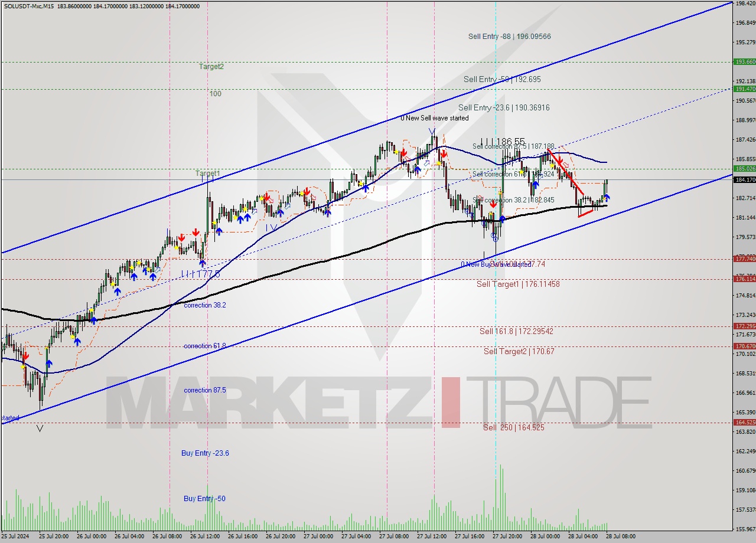Viewport: 756px width, 543px height.
Task: Click the 168.531 price axis value
Action: 745,373
